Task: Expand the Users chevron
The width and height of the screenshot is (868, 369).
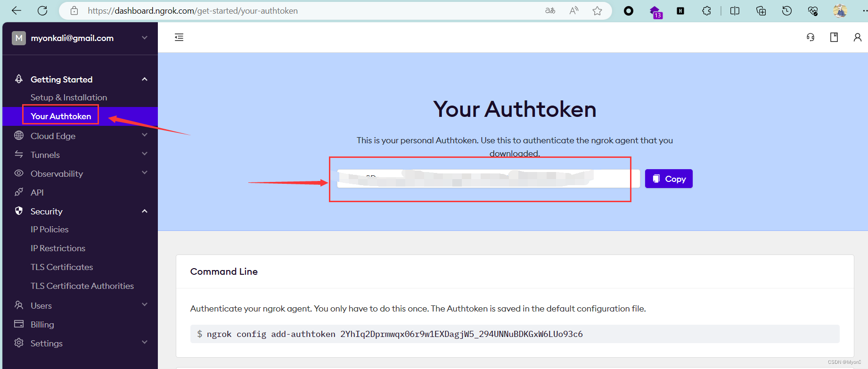Action: (x=145, y=305)
